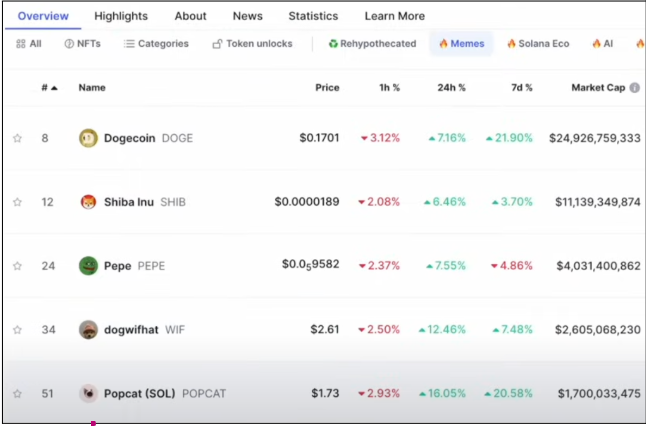
Task: Click the NFTs filter icon
Action: tap(69, 44)
